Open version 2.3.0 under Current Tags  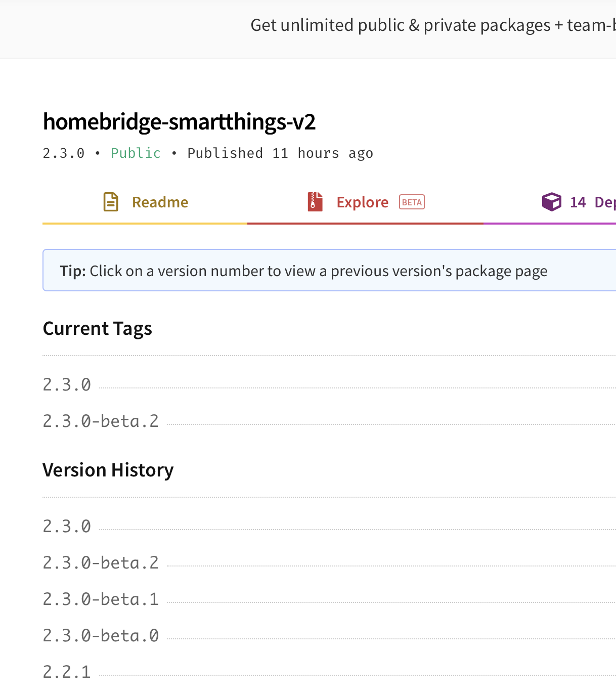66,384
